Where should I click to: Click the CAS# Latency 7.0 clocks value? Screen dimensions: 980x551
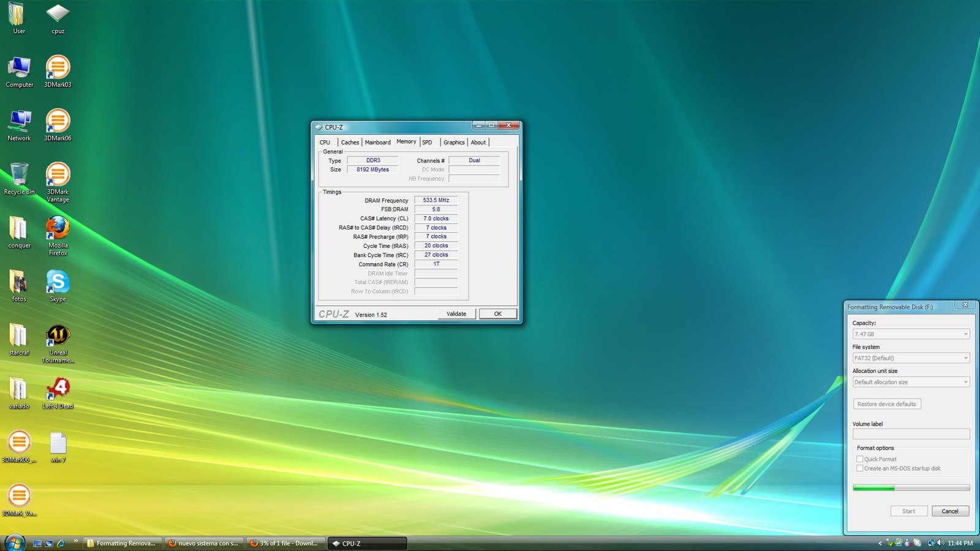[x=436, y=219]
